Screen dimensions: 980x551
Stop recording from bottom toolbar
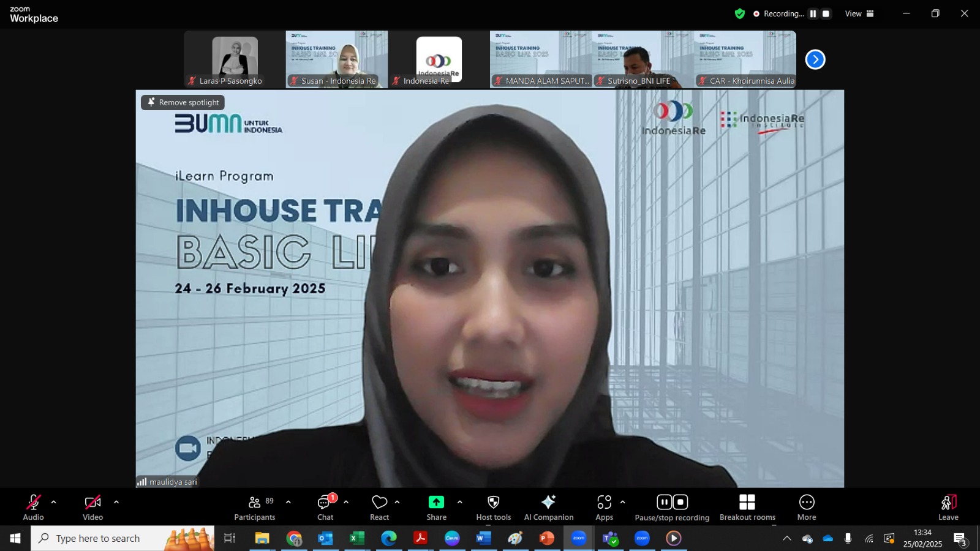tap(680, 502)
